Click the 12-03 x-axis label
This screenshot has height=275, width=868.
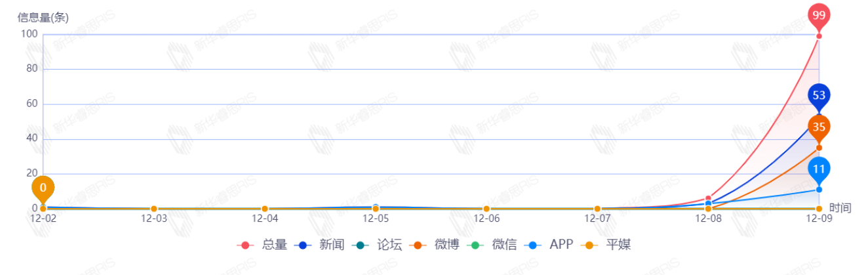point(154,219)
